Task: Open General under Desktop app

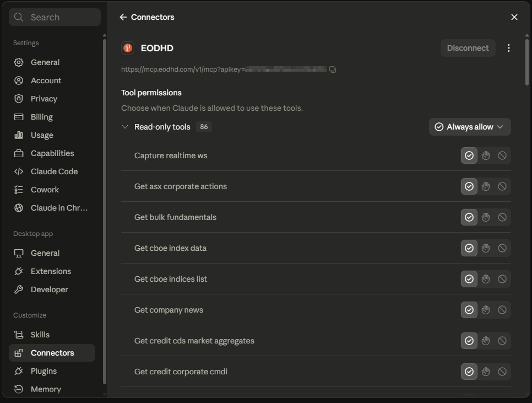Action: [x=52, y=253]
